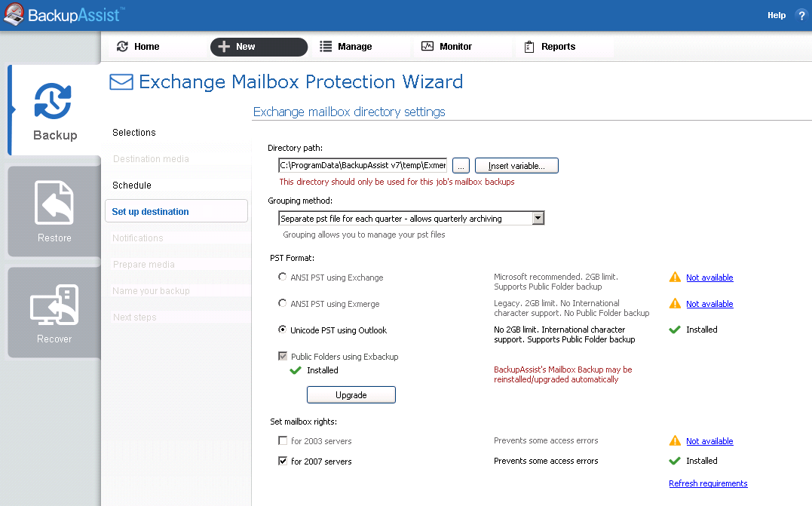Select the Set up destination step
The width and height of the screenshot is (812, 506).
point(176,211)
